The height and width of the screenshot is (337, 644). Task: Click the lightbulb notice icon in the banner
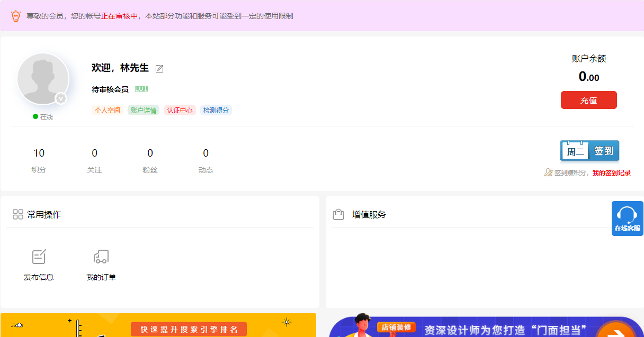[16, 16]
